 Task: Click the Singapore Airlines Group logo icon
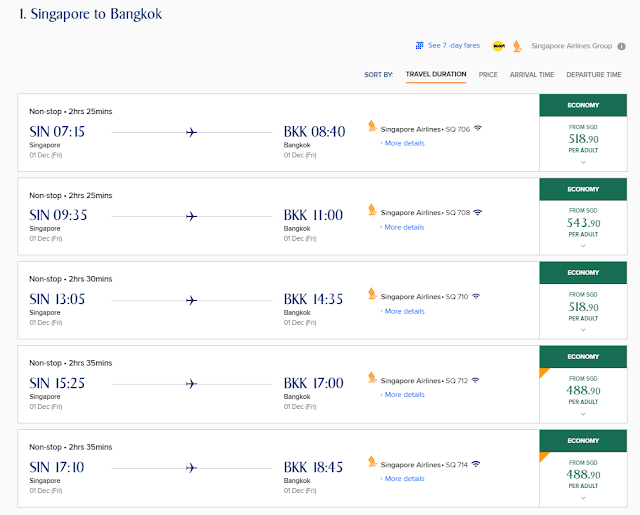[517, 45]
